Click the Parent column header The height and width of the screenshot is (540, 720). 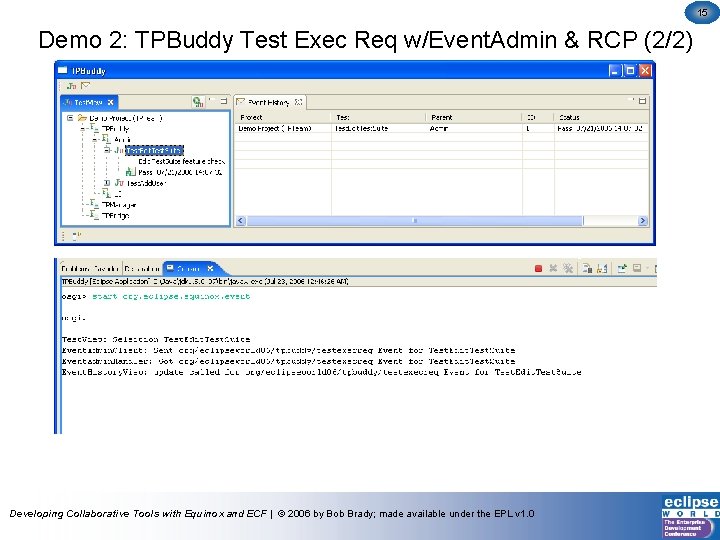[x=474, y=118]
